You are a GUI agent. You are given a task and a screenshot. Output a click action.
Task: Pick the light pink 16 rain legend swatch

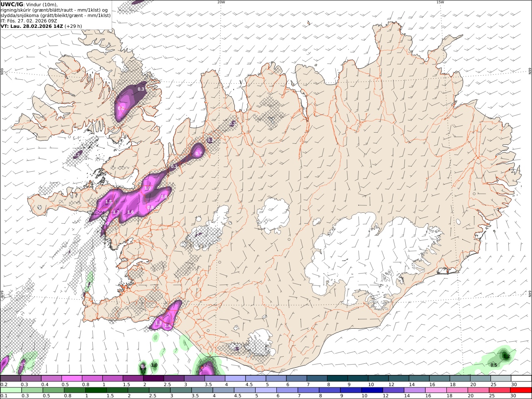pyautogui.click(x=436, y=390)
